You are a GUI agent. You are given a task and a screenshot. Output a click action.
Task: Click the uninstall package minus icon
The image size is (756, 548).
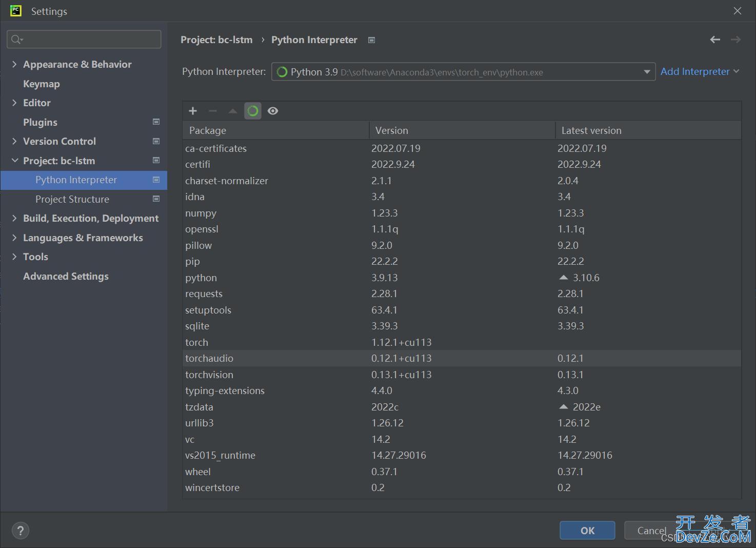click(x=213, y=111)
